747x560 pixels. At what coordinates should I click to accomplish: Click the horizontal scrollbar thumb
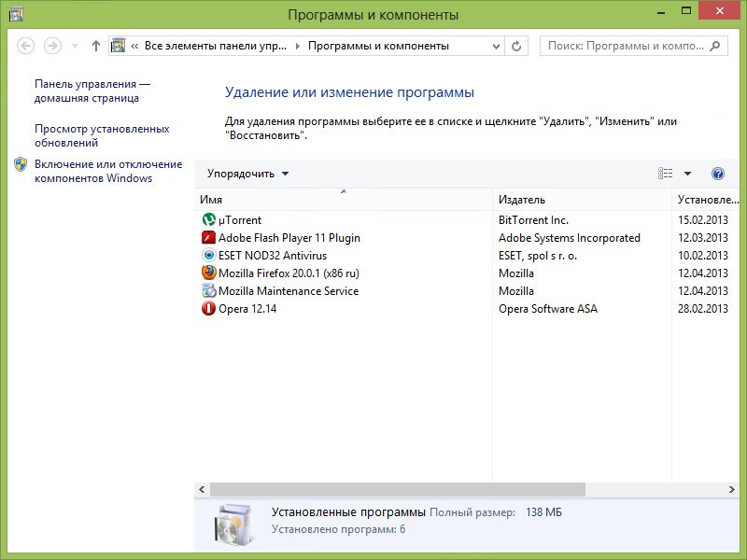(x=398, y=489)
